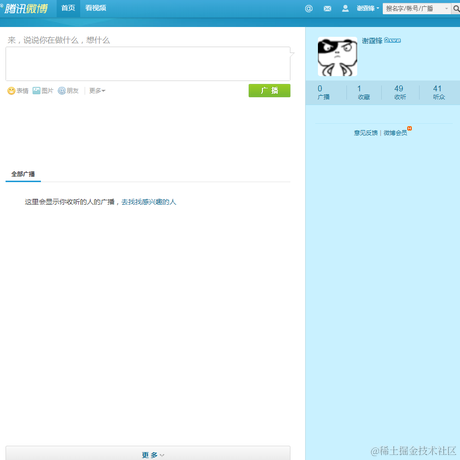The height and width of the screenshot is (460, 460).
Task: Insert an emoticon with 表情 icon
Action: point(18,91)
